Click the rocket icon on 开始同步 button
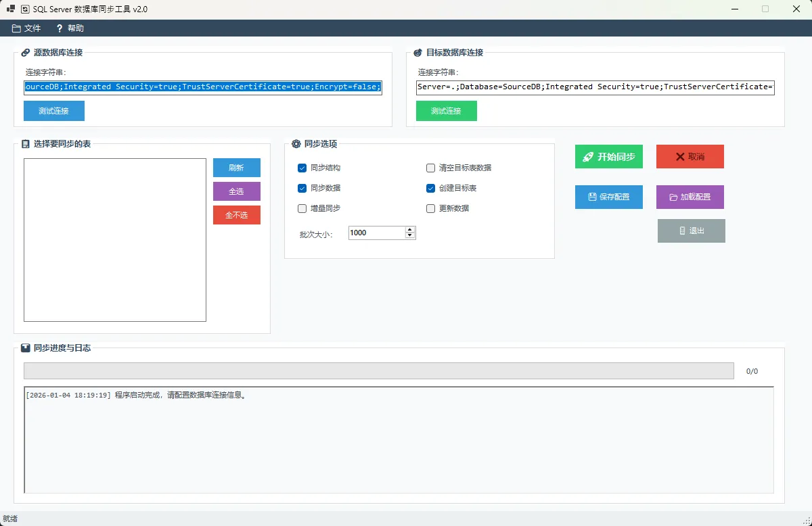Viewport: 812px width, 526px height. [x=588, y=157]
